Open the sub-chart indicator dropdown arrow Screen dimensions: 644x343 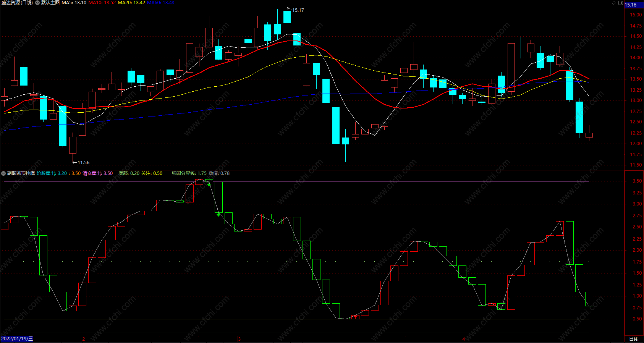3,173
